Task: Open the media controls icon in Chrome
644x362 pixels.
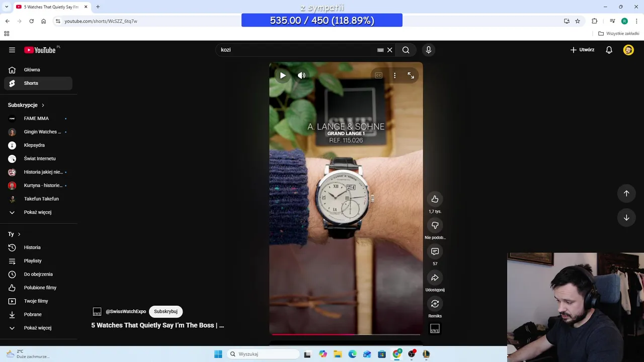Action: pos(612,21)
